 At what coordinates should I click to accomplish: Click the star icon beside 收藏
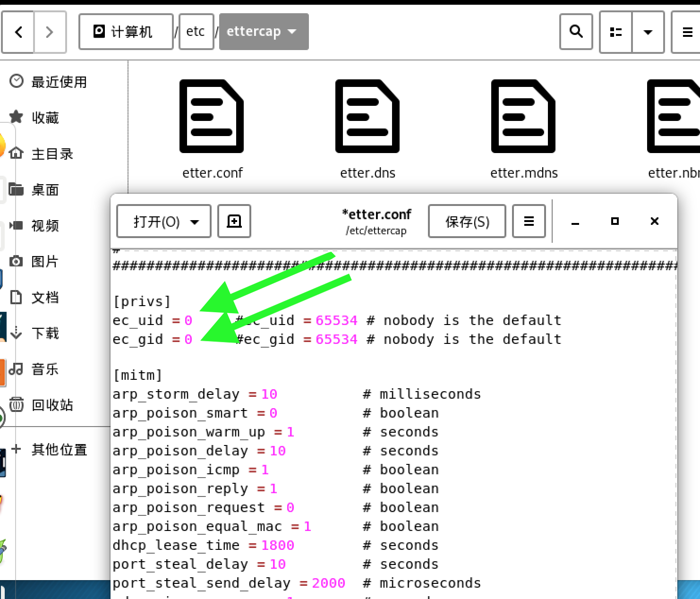[x=16, y=117]
